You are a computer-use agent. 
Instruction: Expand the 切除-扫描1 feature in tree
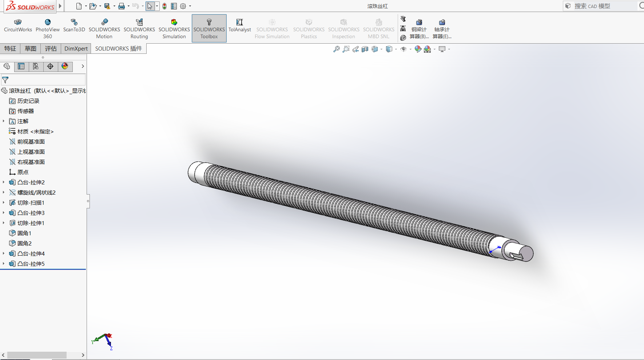(4, 203)
